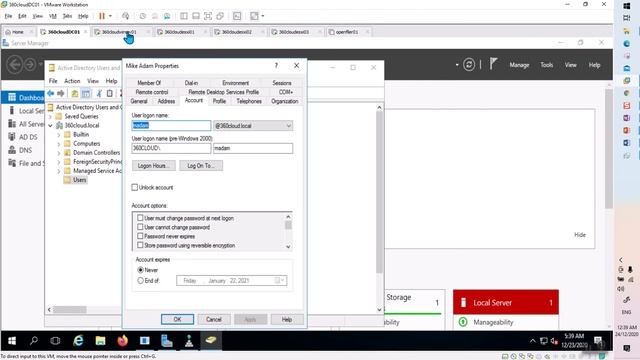640x360 pixels.
Task: Open the VMware console view icon
Action: pyautogui.click(x=237, y=16)
